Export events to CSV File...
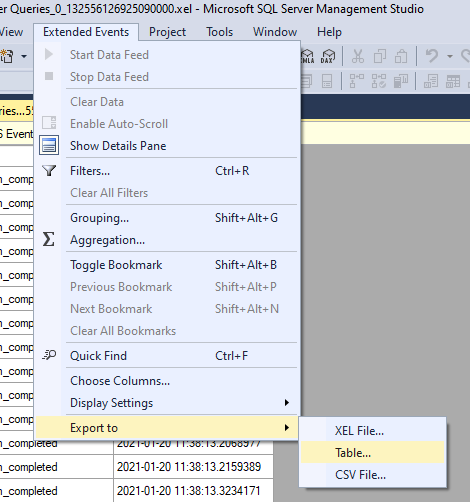This screenshot has height=502, width=470. tap(373, 475)
